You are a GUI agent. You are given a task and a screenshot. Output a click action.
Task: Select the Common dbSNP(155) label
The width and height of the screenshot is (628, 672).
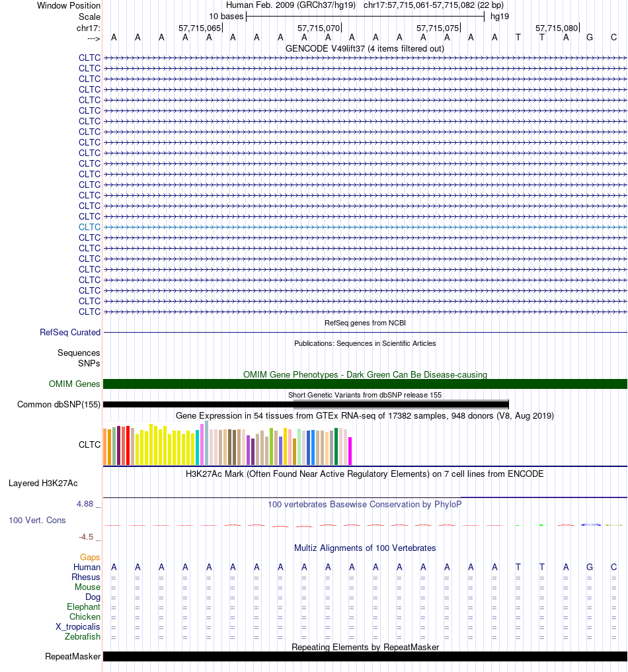(59, 404)
